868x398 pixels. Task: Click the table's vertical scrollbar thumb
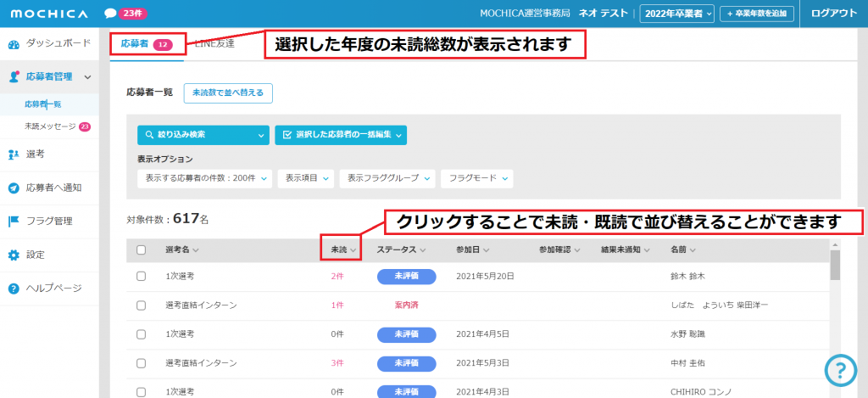coord(835,265)
